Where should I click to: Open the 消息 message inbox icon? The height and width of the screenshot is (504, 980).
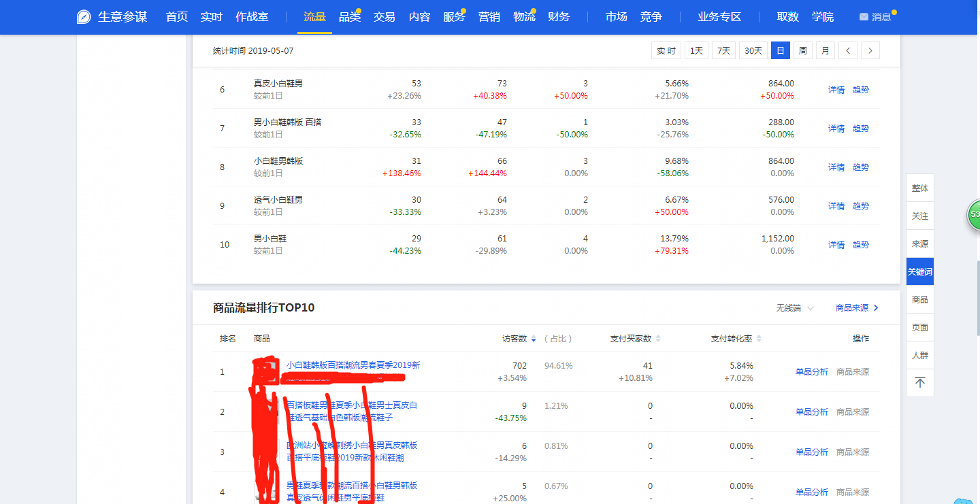tap(864, 16)
